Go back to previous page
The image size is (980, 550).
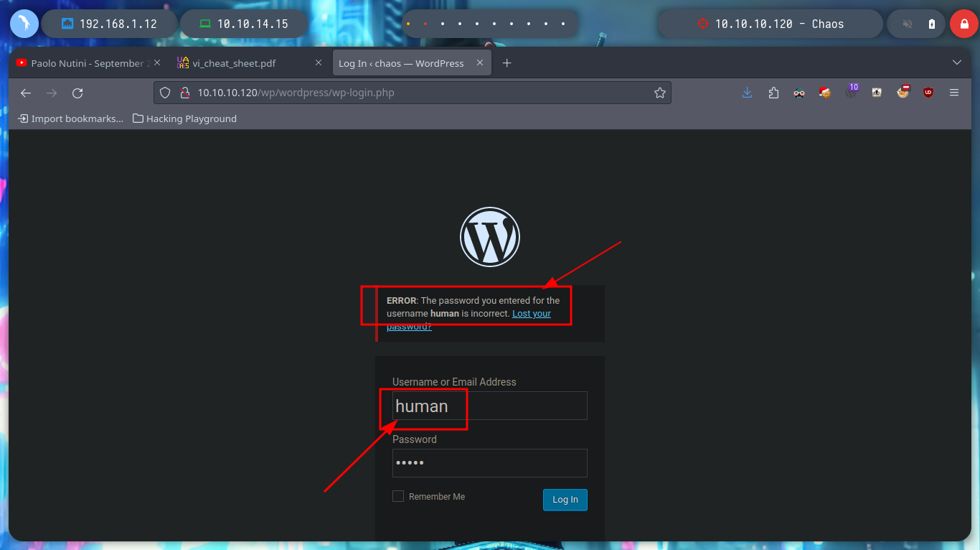(x=26, y=93)
